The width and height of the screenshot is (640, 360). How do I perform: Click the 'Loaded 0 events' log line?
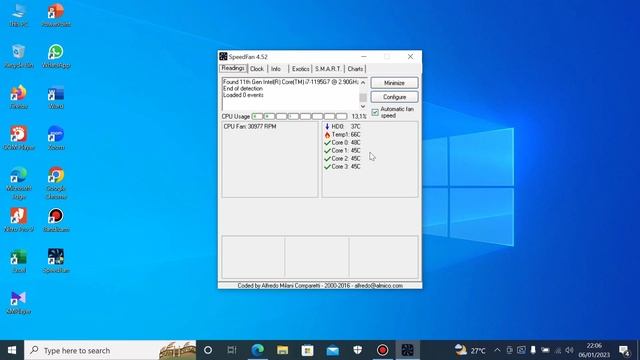pos(243,95)
